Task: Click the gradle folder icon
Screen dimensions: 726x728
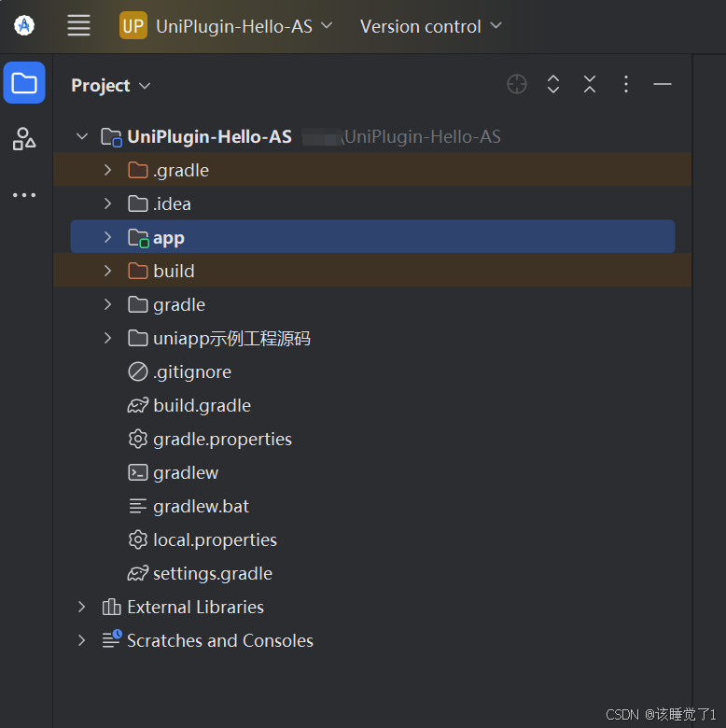Action: tap(138, 304)
